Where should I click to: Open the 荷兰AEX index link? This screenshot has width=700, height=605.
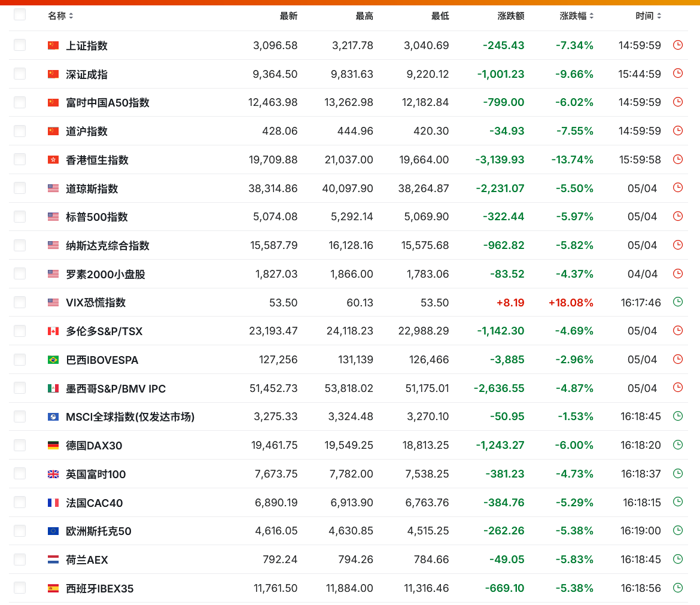(x=87, y=560)
